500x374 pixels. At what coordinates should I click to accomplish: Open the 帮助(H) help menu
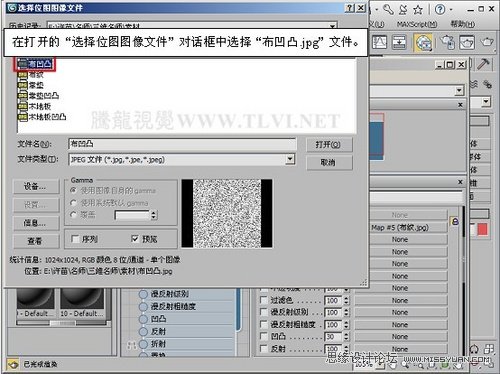click(x=463, y=24)
